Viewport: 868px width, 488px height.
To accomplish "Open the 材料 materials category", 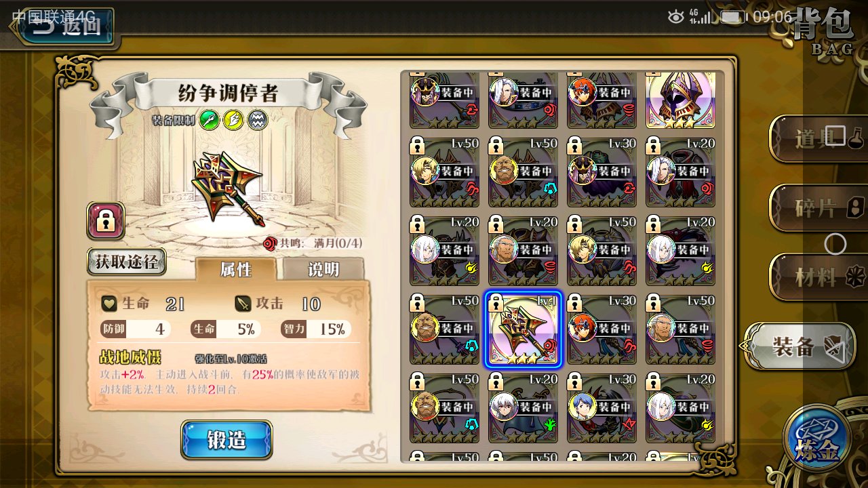I will 819,277.
